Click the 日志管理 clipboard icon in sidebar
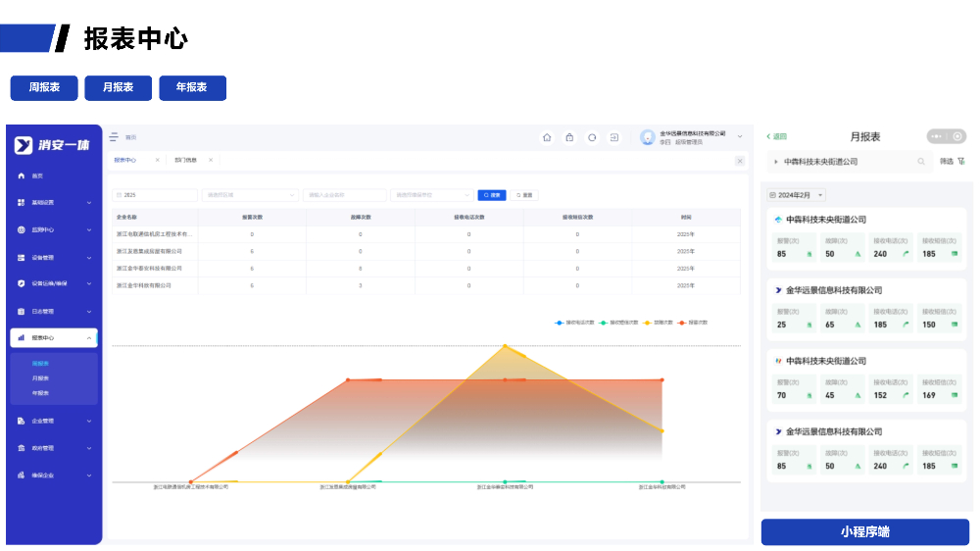This screenshot has height=551, width=980. (22, 312)
